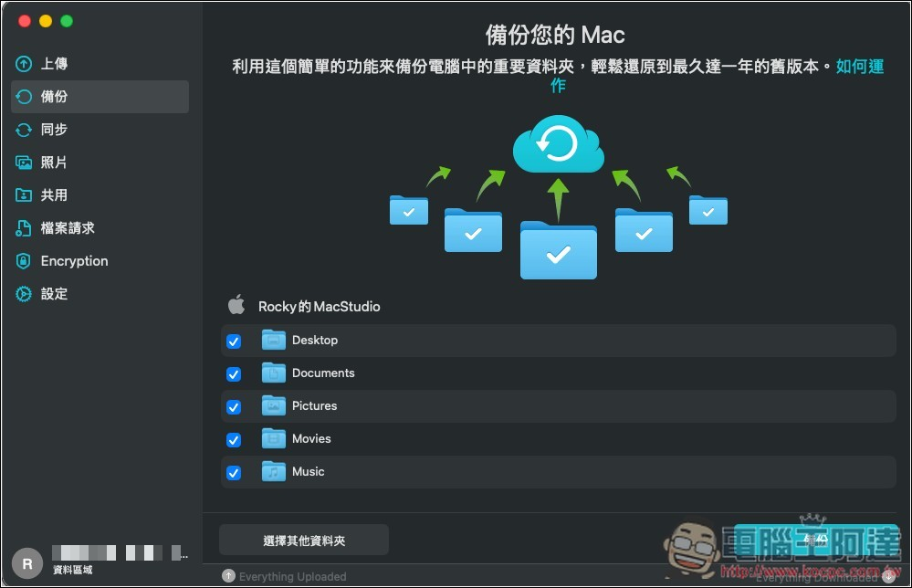Click the settings gear icon in sidebar
This screenshot has width=912, height=588.
[24, 294]
